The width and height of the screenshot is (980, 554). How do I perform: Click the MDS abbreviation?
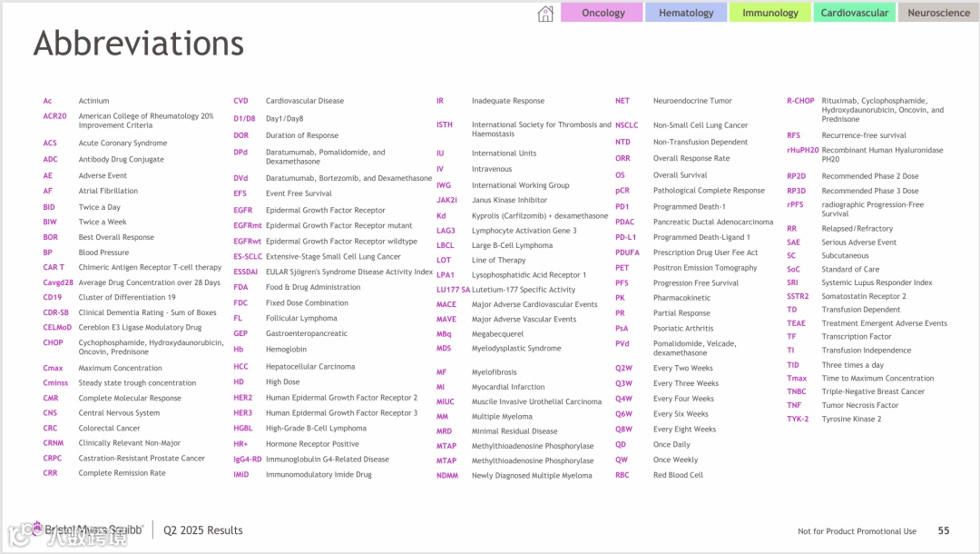click(444, 348)
